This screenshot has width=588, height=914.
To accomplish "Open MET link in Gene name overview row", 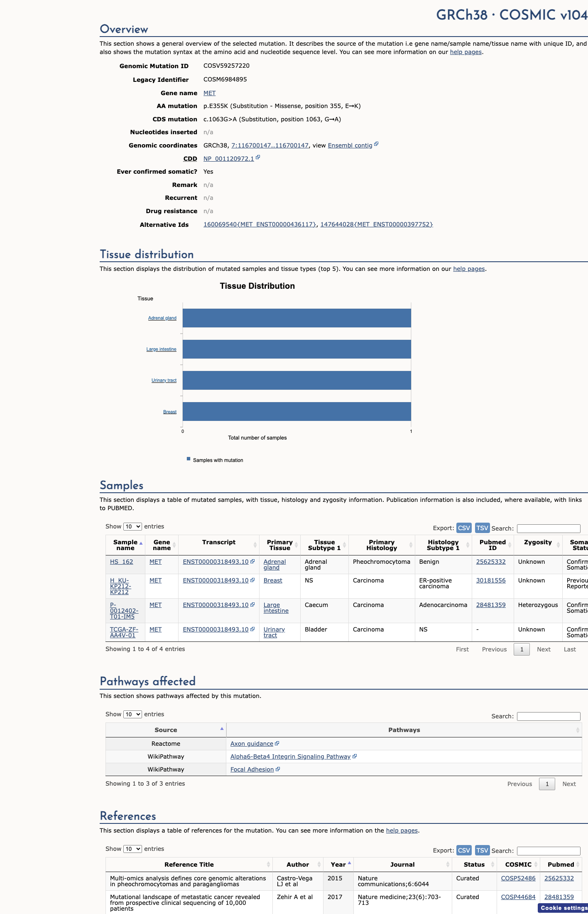I will click(210, 93).
